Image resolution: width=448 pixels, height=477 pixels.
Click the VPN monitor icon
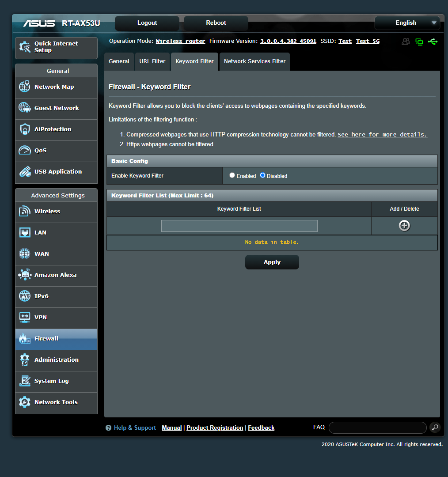tap(25, 317)
